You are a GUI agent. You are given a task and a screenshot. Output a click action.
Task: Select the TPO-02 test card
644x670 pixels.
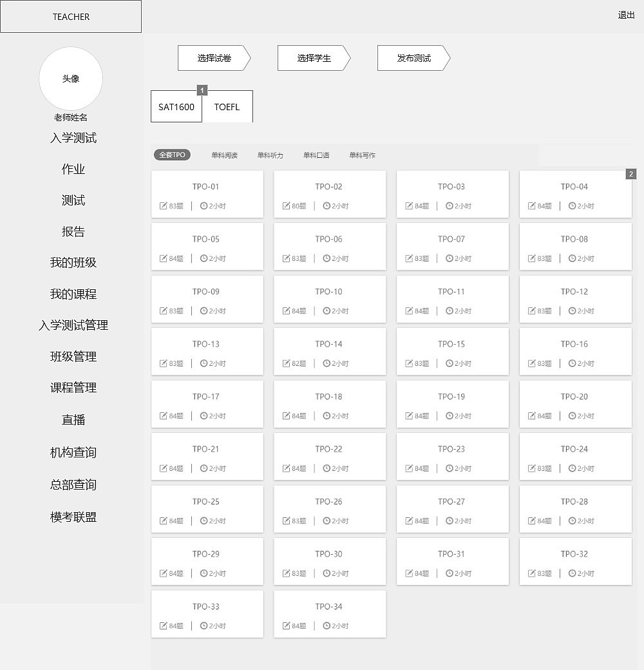coord(330,194)
